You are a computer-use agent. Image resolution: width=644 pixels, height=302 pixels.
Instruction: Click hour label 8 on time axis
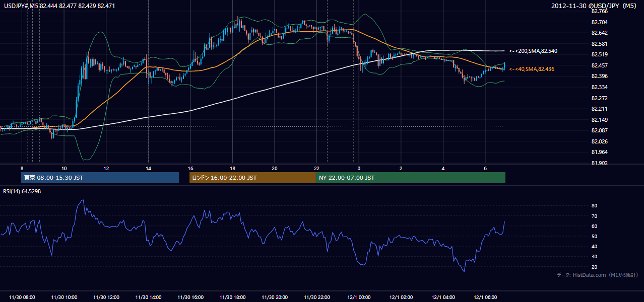coord(22,168)
